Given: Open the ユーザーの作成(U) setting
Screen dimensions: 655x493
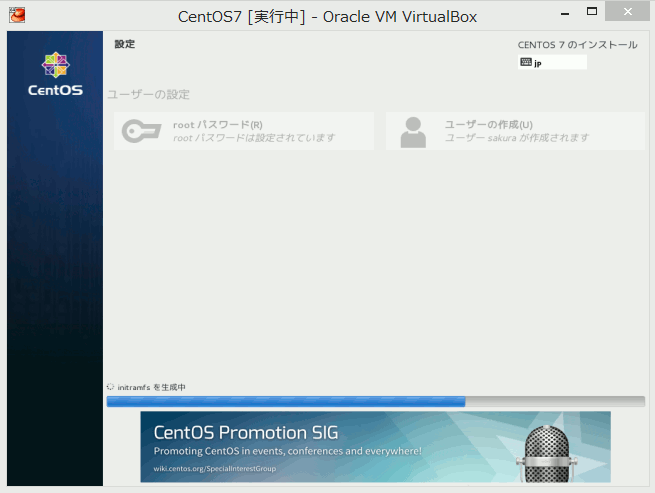Looking at the screenshot, I should pos(514,131).
